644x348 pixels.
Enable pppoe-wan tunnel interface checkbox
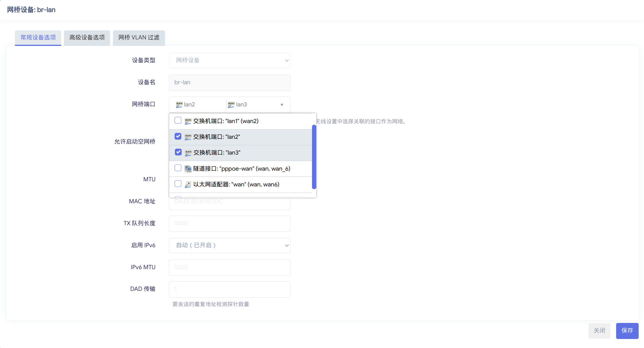point(178,168)
